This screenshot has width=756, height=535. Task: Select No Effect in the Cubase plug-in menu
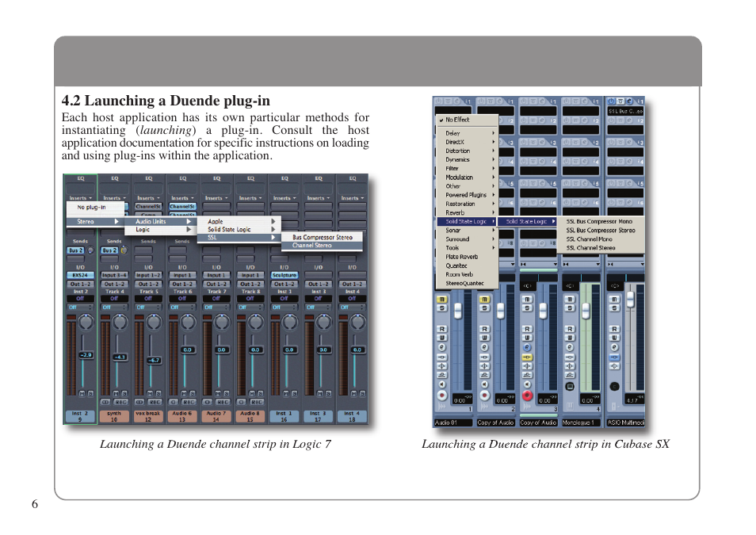click(456, 119)
